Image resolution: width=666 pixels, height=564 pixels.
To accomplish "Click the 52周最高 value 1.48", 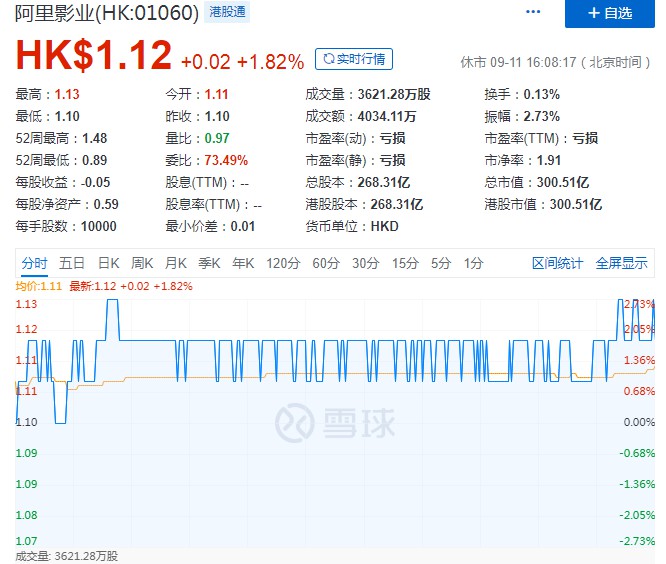I will [94, 138].
